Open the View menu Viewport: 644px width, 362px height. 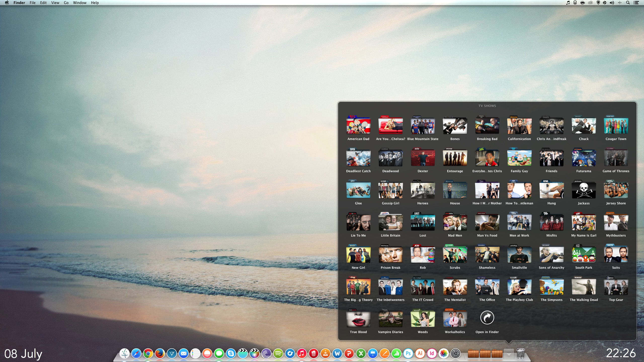[55, 3]
